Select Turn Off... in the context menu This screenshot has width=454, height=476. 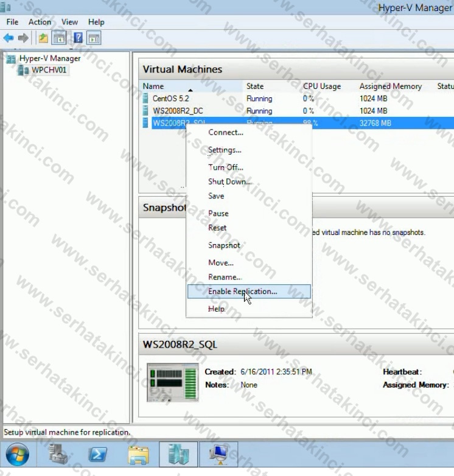pyautogui.click(x=249, y=167)
